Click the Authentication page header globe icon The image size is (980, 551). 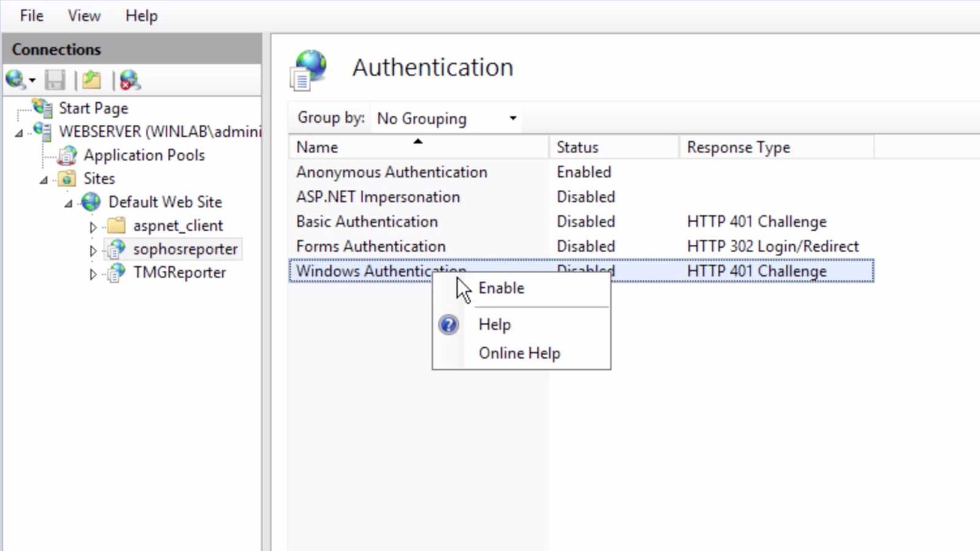310,68
